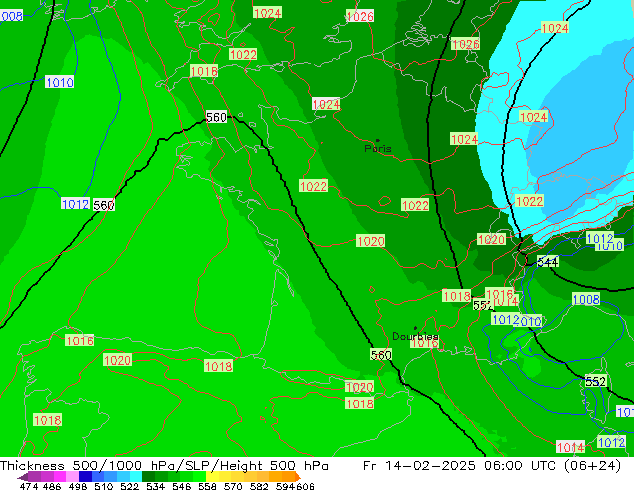Image resolution: width=634 pixels, height=490 pixels.
Task: Click the red 1014 label at the bottom edge
Action: (x=570, y=447)
